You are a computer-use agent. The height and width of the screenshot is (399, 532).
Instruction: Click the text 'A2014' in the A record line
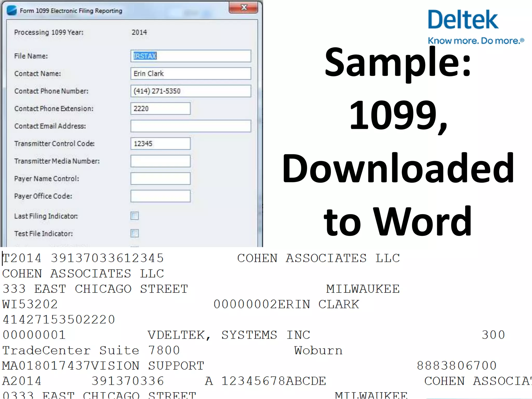pyautogui.click(x=22, y=381)
